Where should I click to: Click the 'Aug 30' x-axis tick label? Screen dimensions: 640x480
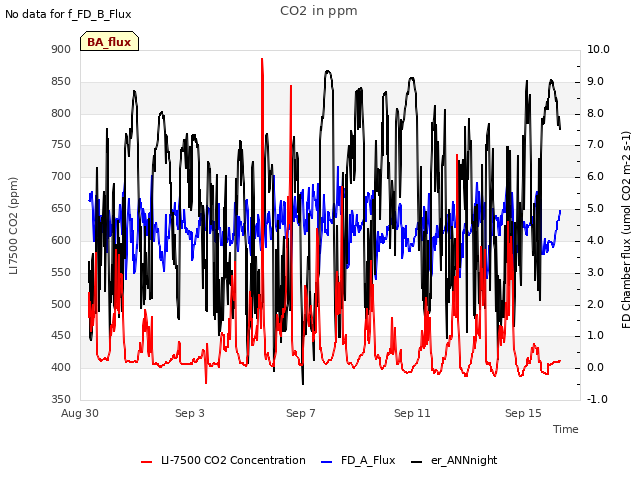80,413
